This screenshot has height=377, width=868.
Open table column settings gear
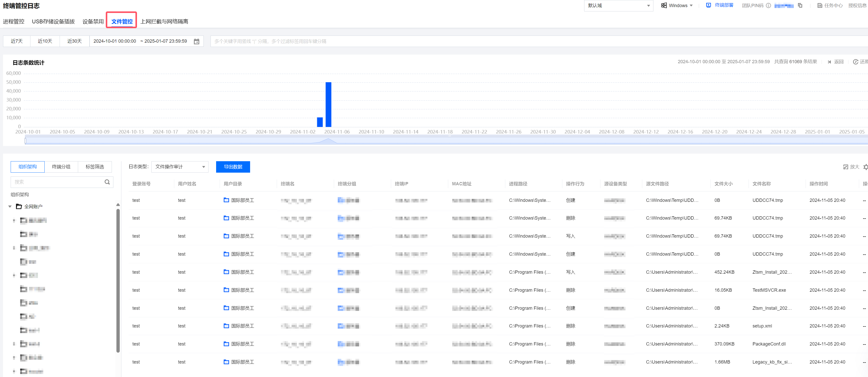(865, 167)
